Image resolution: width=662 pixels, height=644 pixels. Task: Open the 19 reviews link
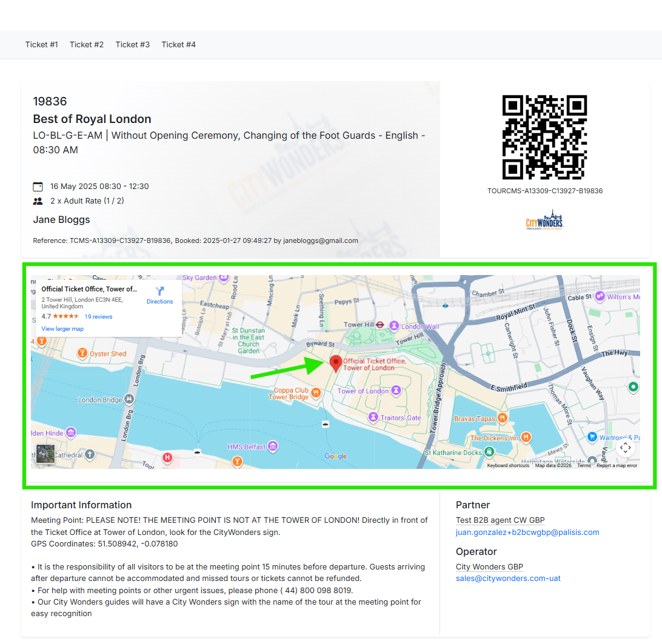click(98, 316)
